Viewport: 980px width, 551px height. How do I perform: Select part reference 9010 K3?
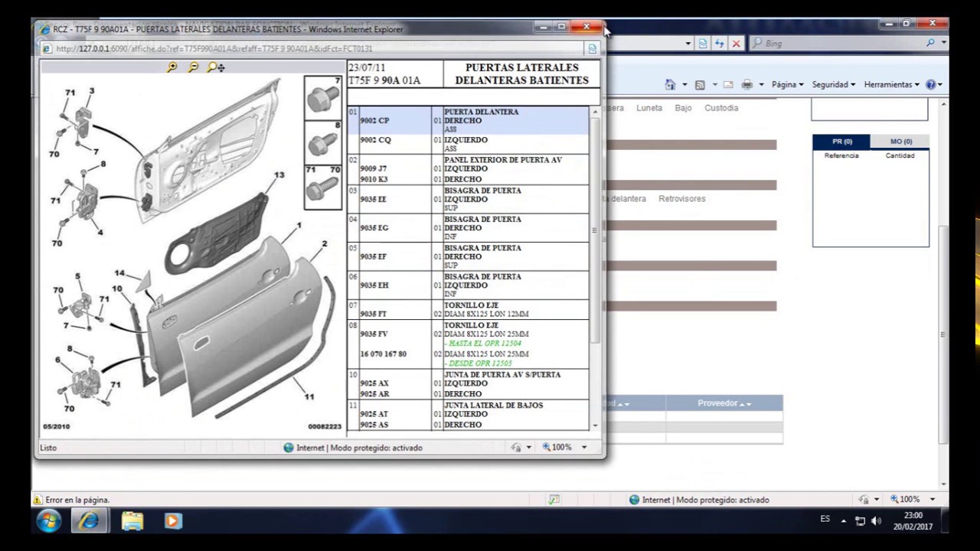[374, 179]
